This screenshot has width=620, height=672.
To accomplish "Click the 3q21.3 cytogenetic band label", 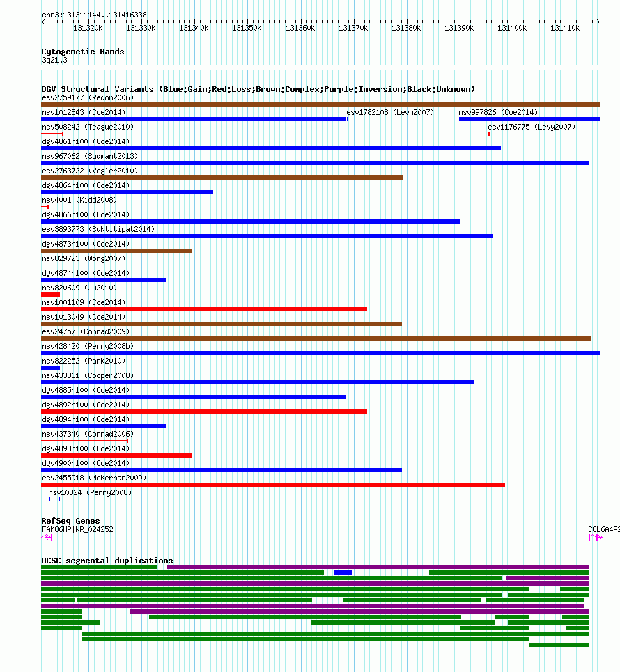I will (54, 60).
